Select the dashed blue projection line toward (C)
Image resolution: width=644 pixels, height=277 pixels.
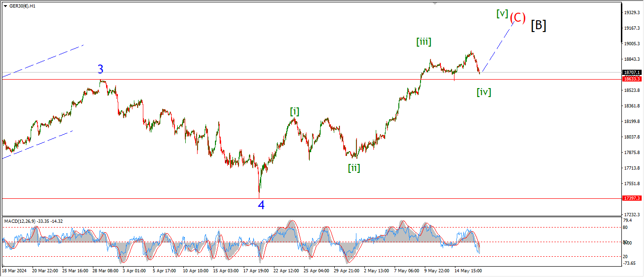(x=497, y=47)
